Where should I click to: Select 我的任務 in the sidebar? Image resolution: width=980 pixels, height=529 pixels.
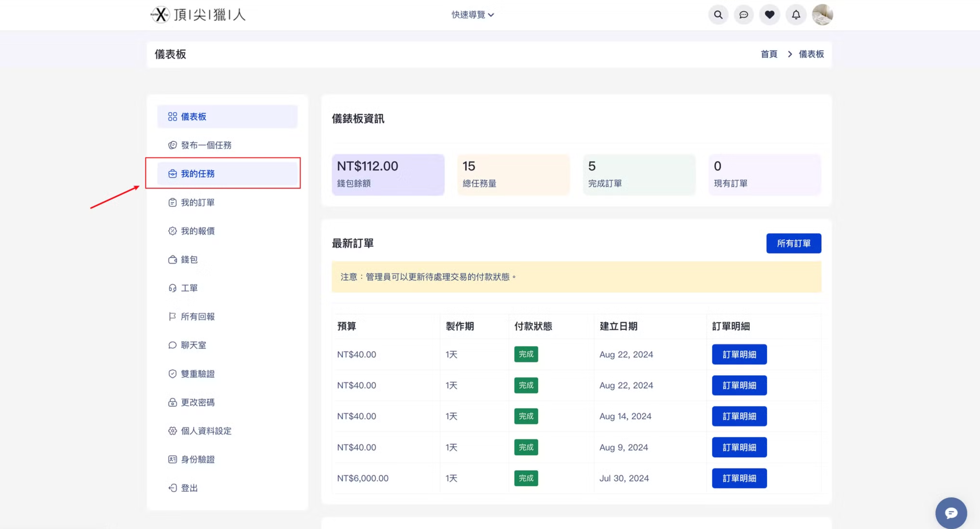227,174
